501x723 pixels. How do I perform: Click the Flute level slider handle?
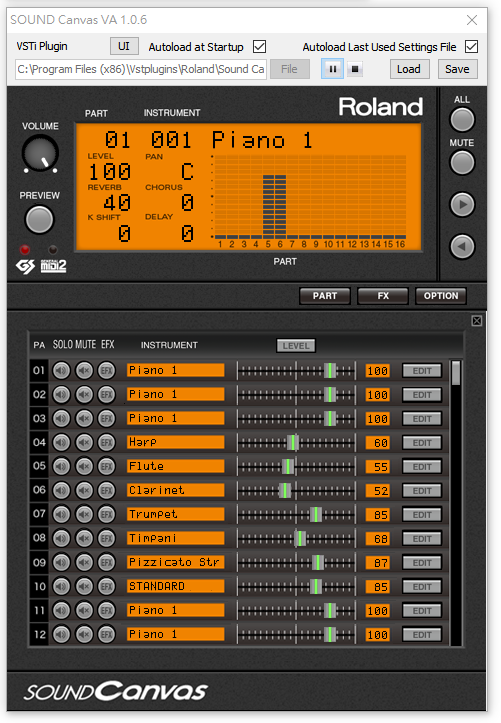coord(288,467)
